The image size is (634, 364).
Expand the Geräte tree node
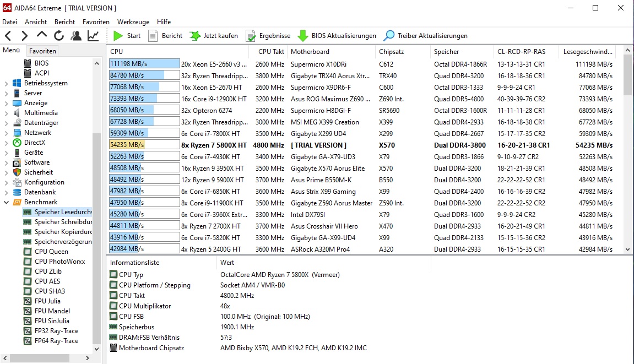[x=6, y=153]
